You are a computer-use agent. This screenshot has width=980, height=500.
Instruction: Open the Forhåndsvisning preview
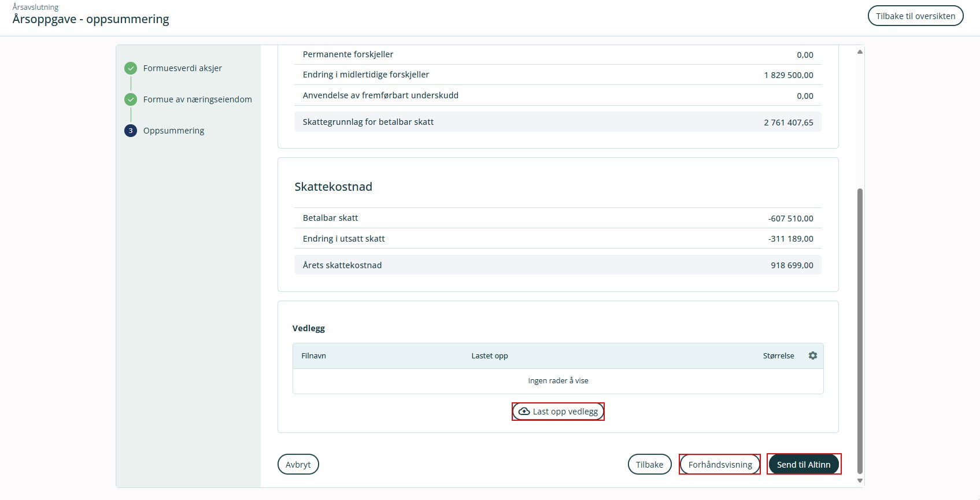720,464
